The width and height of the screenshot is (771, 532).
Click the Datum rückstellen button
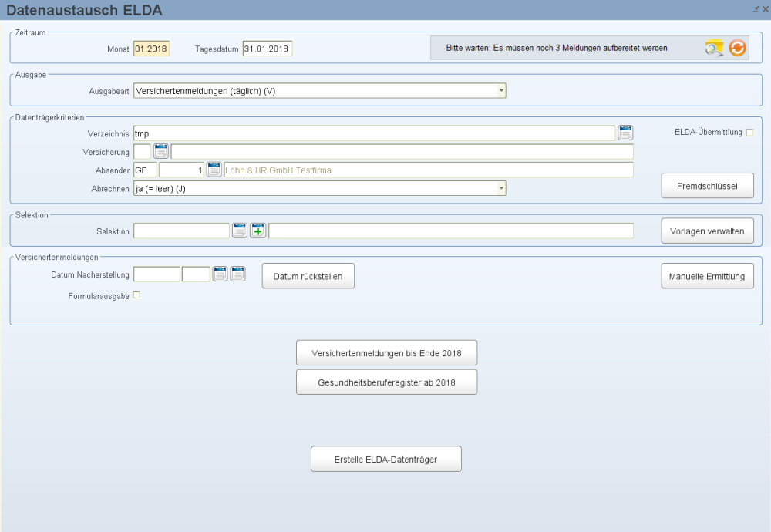308,276
